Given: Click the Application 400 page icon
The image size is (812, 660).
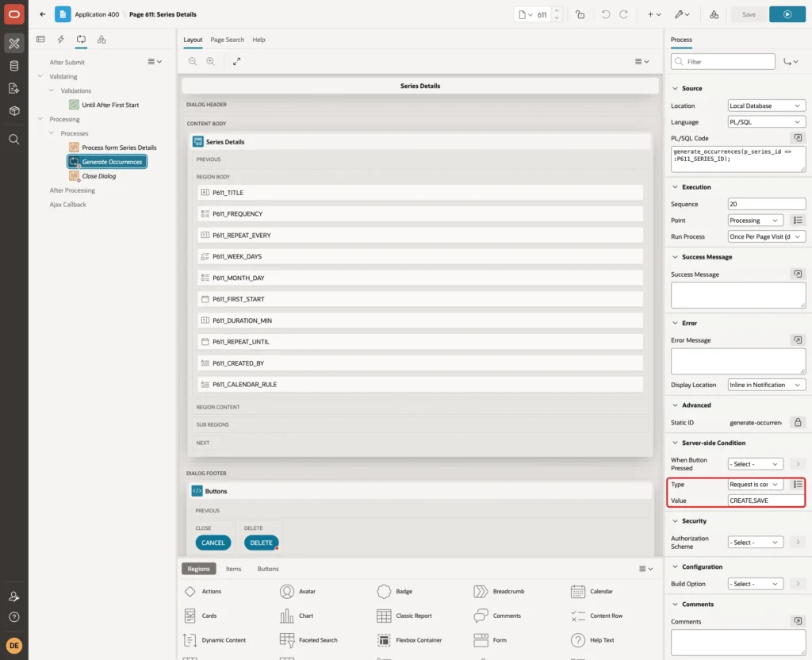Looking at the screenshot, I should point(63,14).
